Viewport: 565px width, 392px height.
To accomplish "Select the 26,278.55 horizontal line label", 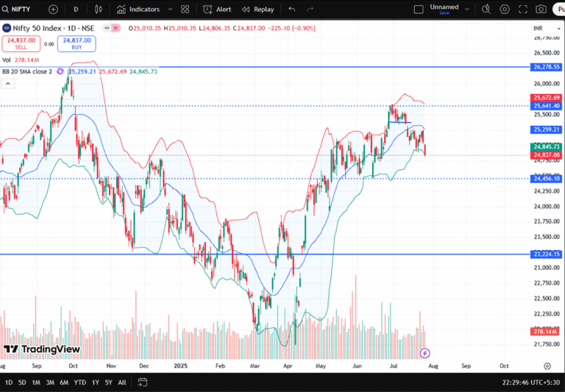I will point(547,67).
